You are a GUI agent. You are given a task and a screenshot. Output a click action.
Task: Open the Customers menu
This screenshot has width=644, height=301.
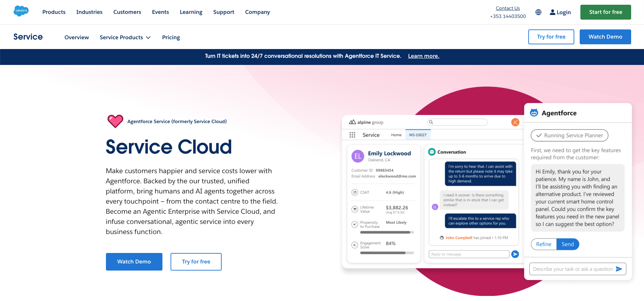127,12
